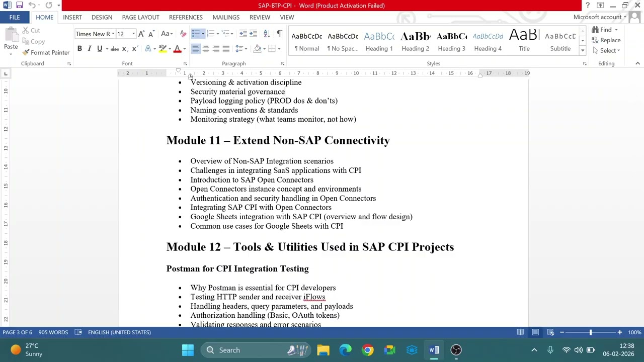The height and width of the screenshot is (362, 644).
Task: Apply the red font color
Action: click(177, 49)
